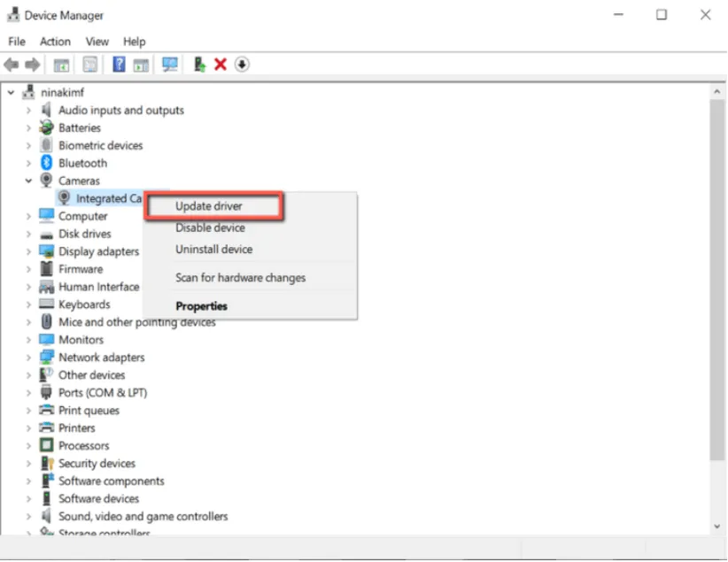Click the red X uninstall device toolbar icon
The width and height of the screenshot is (728, 562).
pyautogui.click(x=221, y=65)
